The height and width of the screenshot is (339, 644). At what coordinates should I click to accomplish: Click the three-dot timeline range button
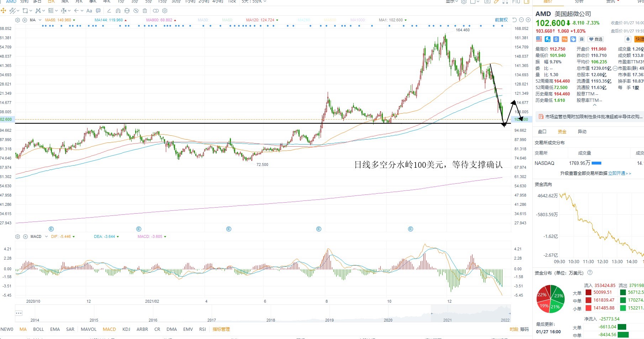click(x=19, y=313)
